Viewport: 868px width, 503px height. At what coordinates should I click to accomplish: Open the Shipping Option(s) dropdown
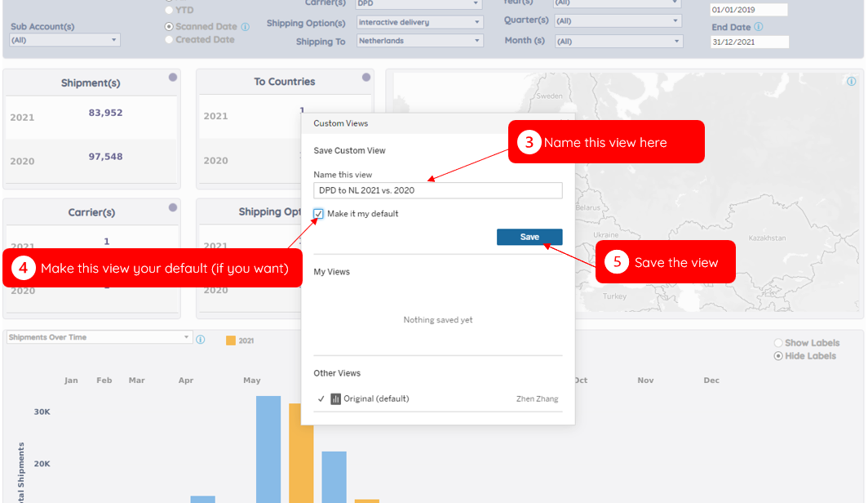pos(419,22)
